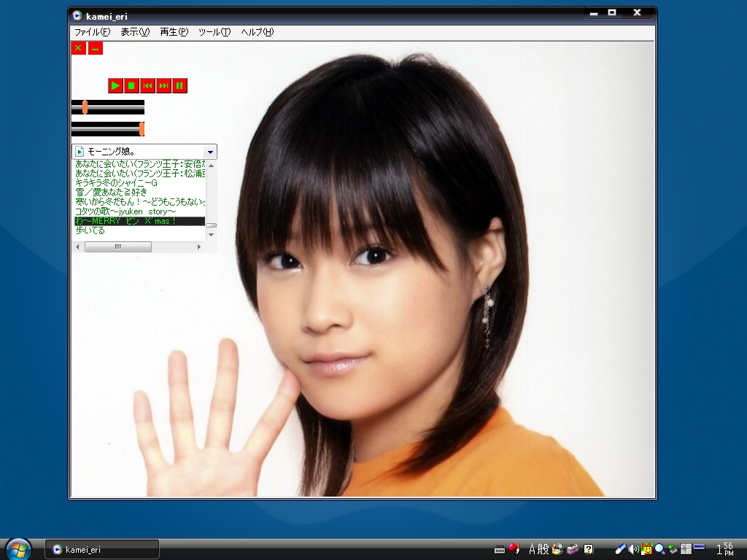Open the 表示(V) menu
This screenshot has width=747, height=560.
pos(135,32)
